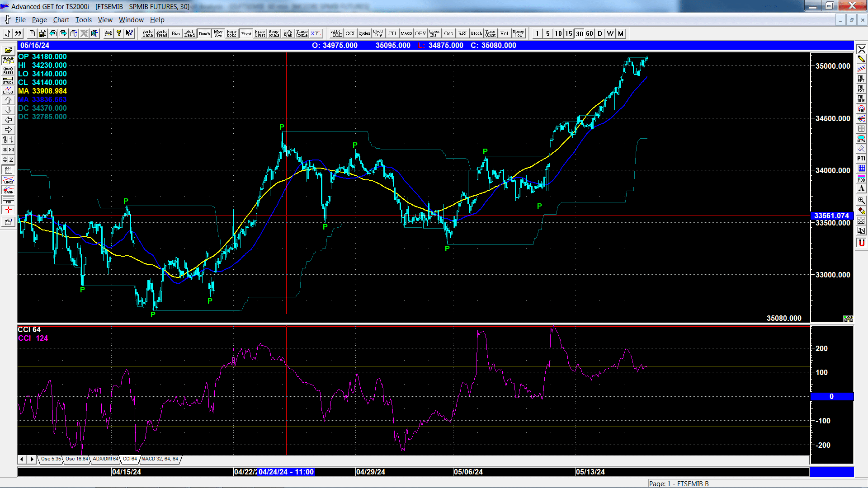The width and height of the screenshot is (868, 488).
Task: Click the Money Flow button
Action: point(519,33)
